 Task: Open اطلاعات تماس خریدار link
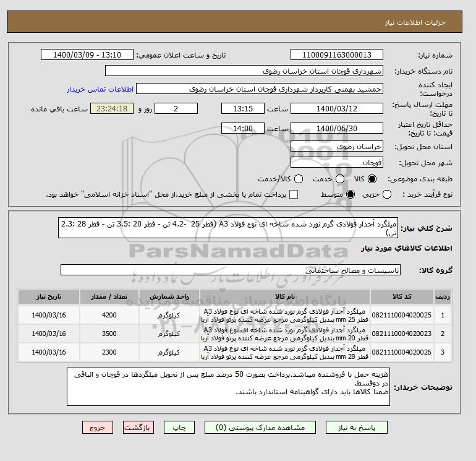(x=100, y=89)
